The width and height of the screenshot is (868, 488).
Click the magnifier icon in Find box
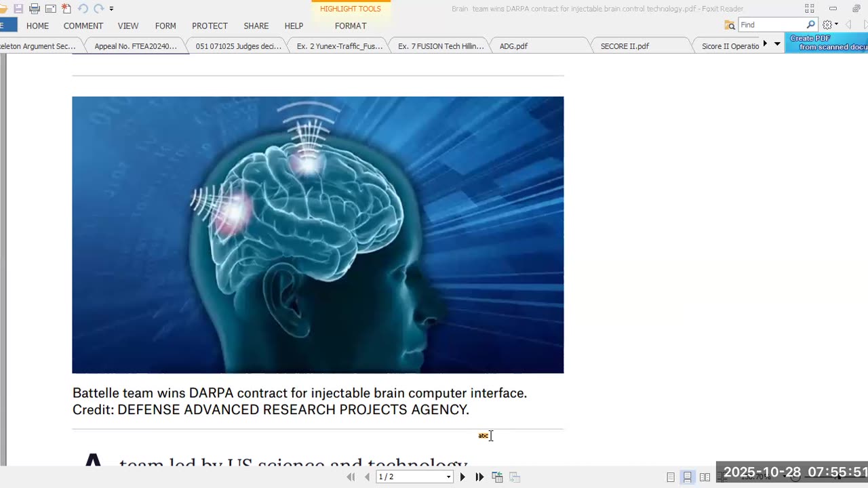[x=810, y=25]
